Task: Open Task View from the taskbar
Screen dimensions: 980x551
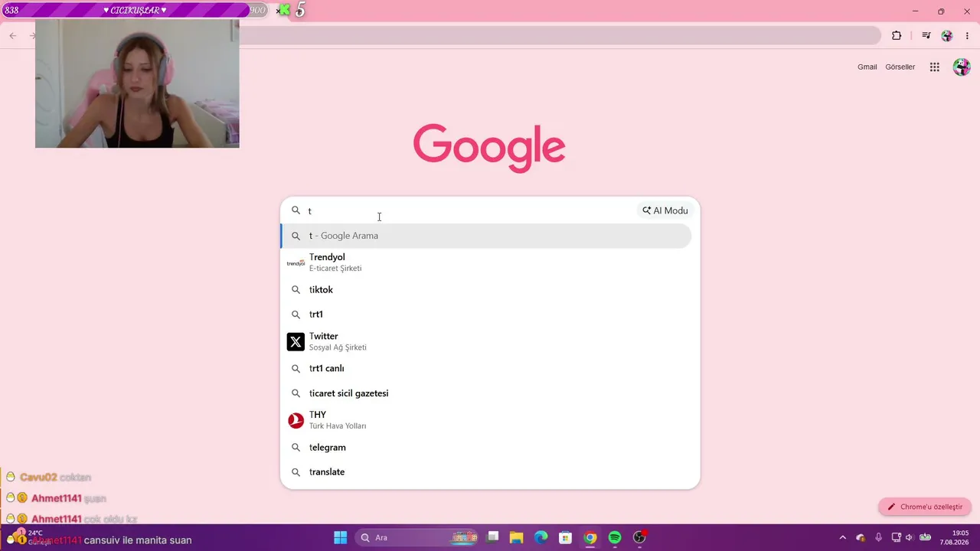Action: tap(492, 537)
